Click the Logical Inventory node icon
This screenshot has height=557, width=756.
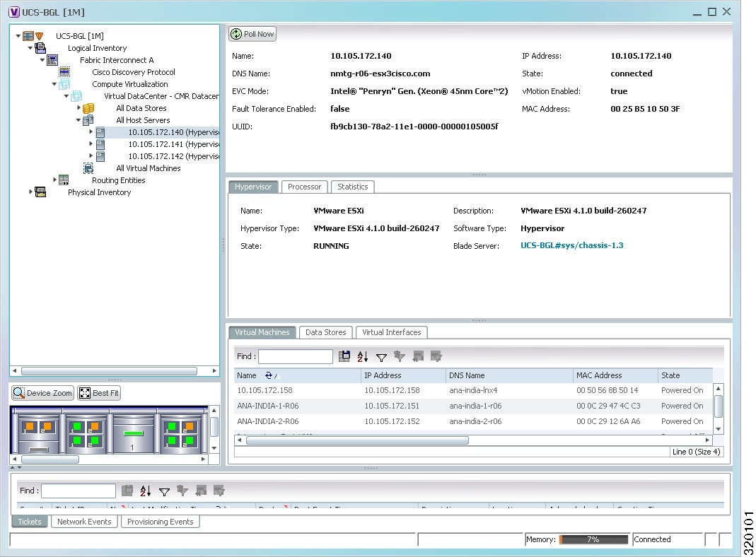pos(40,47)
